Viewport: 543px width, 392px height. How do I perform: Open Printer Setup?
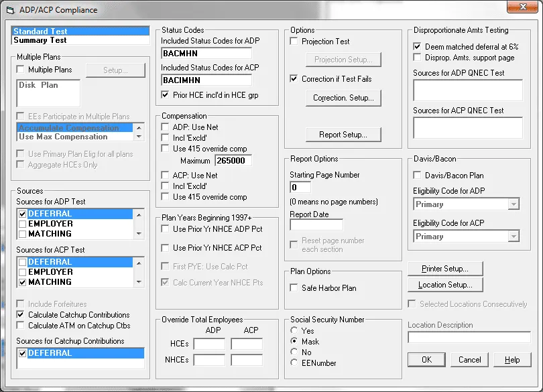[444, 269]
